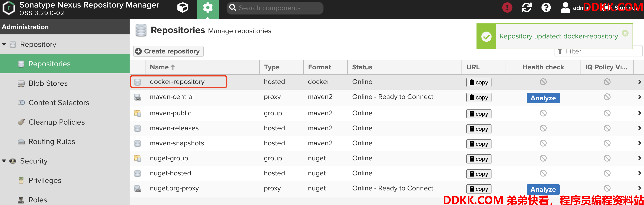Sort by the Name column header
Viewport: 644px width, 205px height.
(x=202, y=67)
